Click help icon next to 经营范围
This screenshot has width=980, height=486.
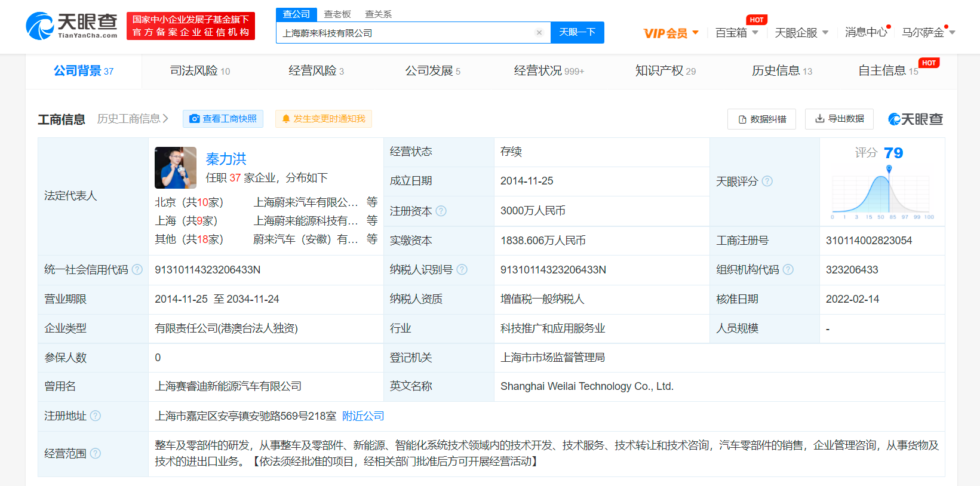(x=96, y=453)
